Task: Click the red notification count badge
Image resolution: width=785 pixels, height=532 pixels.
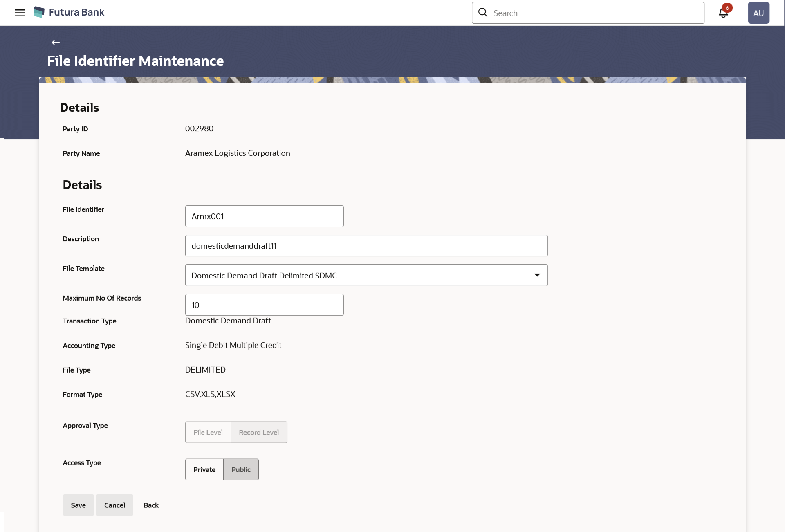Action: pyautogui.click(x=727, y=8)
